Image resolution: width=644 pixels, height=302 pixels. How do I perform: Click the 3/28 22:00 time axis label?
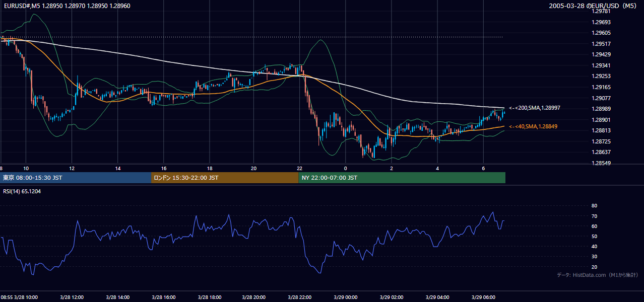click(300, 297)
